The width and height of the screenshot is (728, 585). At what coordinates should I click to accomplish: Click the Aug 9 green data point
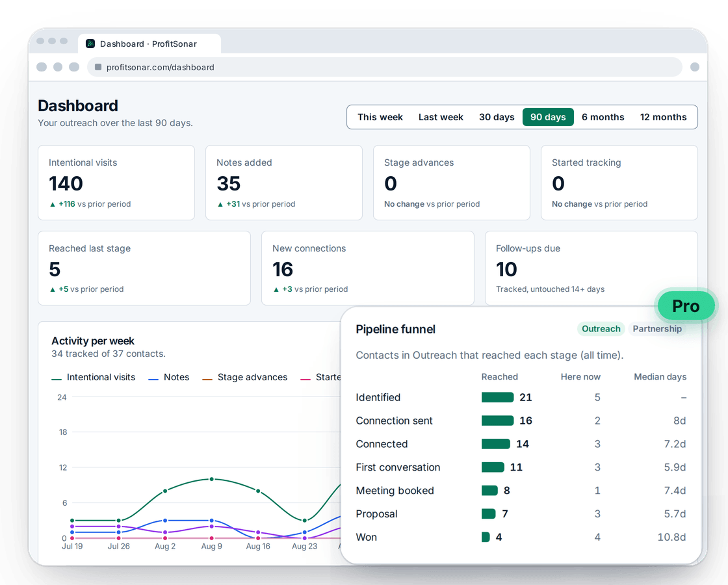pyautogui.click(x=212, y=478)
